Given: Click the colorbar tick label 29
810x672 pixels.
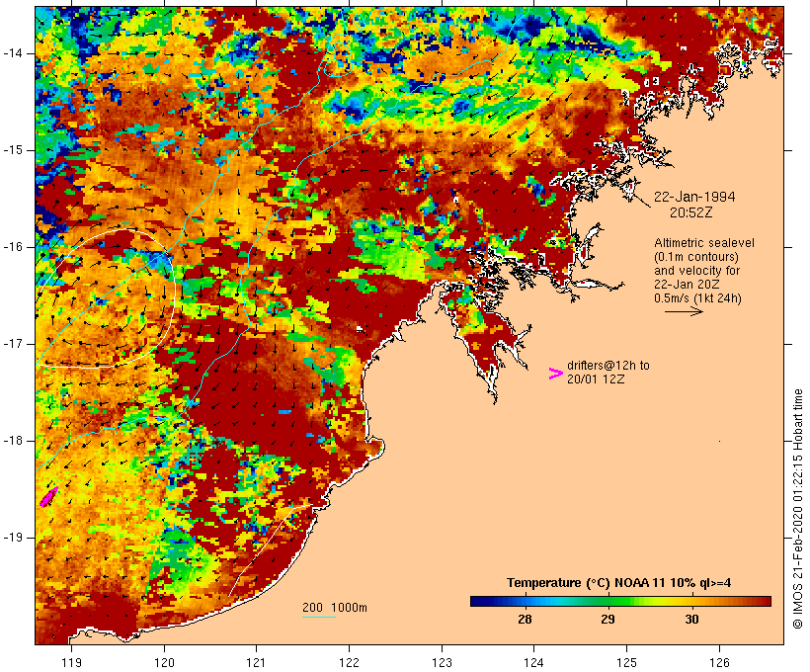Looking at the screenshot, I should click(x=608, y=620).
